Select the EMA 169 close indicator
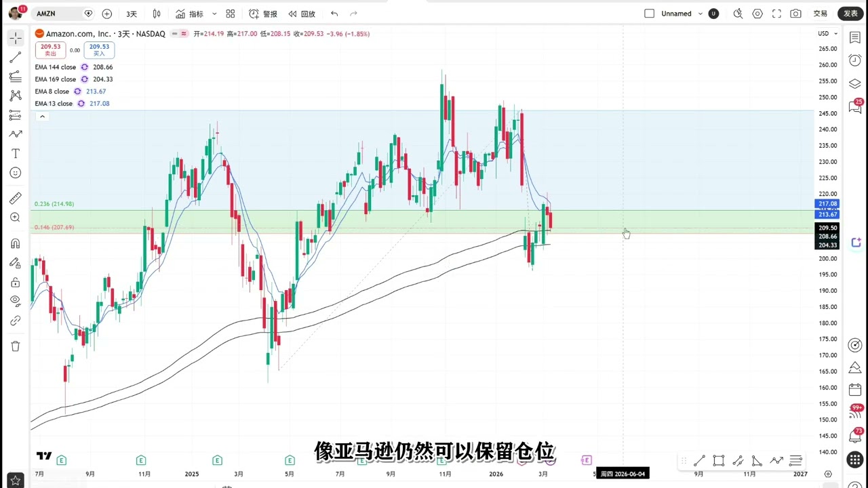This screenshot has height=488, width=868. pos(56,79)
